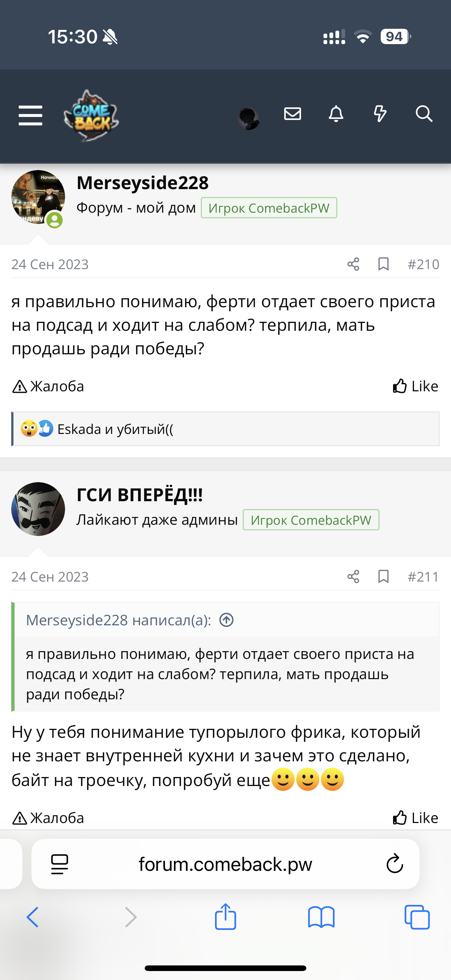Bookmark post #211
This screenshot has height=980, width=451.
pos(383,577)
